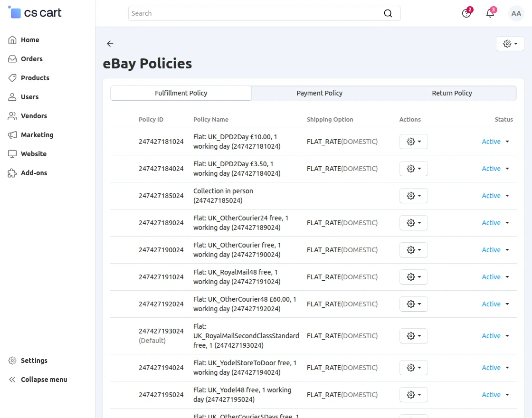This screenshot has height=418, width=532.
Task: Open status dropdown for default policy 247427193024
Action: pos(495,336)
